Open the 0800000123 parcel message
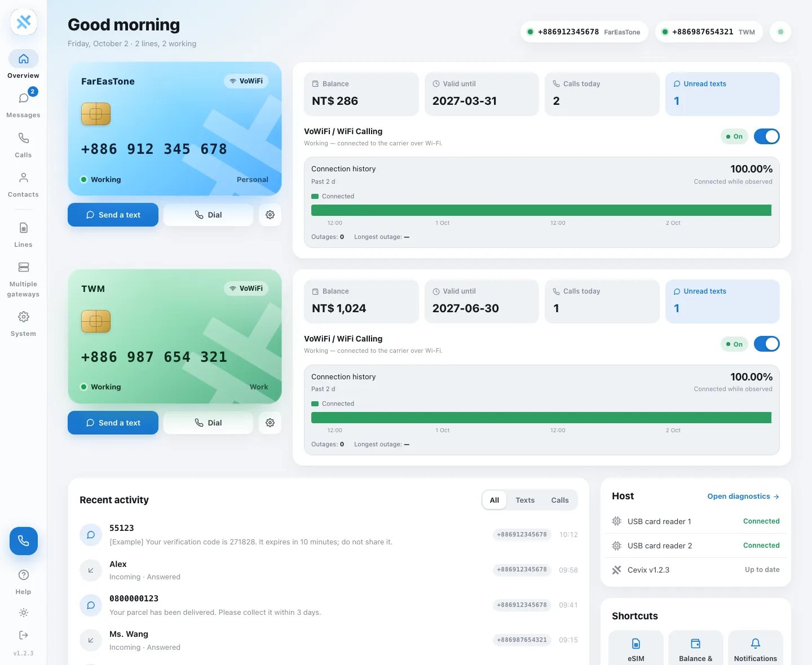 [x=329, y=605]
